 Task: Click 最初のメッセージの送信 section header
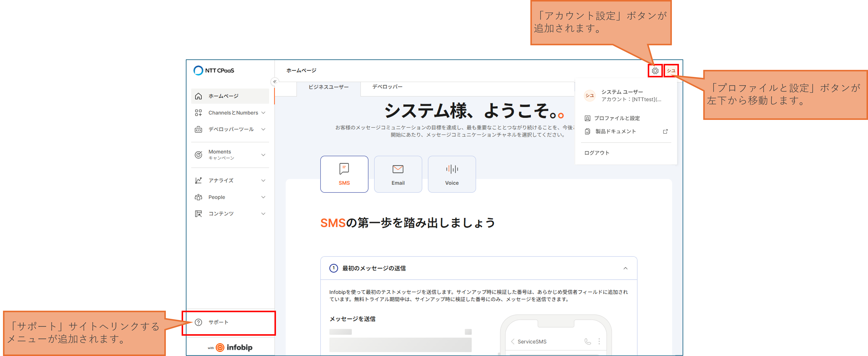click(x=478, y=268)
